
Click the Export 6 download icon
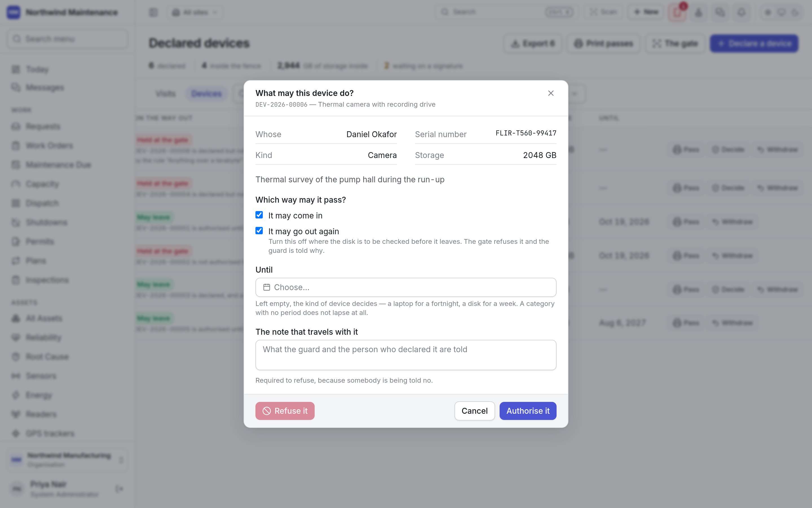click(x=515, y=44)
